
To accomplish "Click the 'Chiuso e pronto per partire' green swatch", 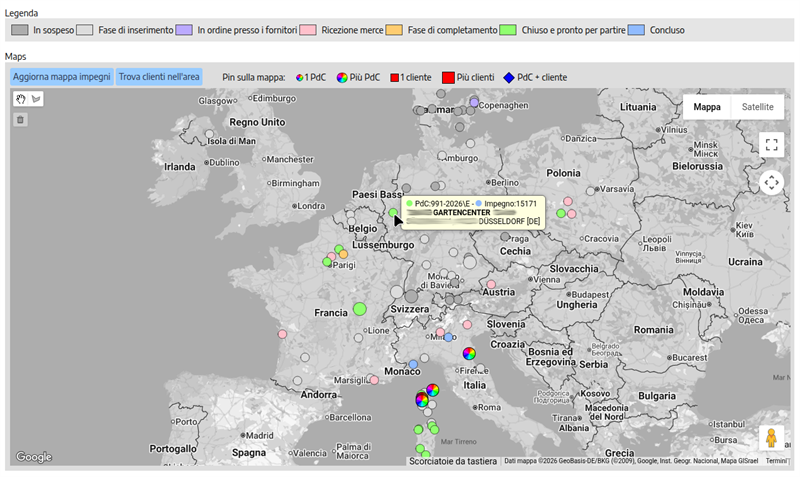I will pyautogui.click(x=508, y=30).
